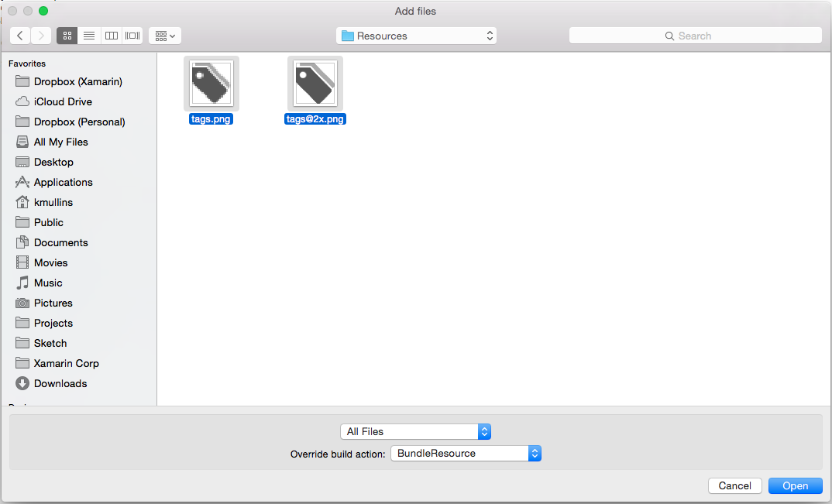
Task: Click the Cancel button
Action: [x=735, y=485]
